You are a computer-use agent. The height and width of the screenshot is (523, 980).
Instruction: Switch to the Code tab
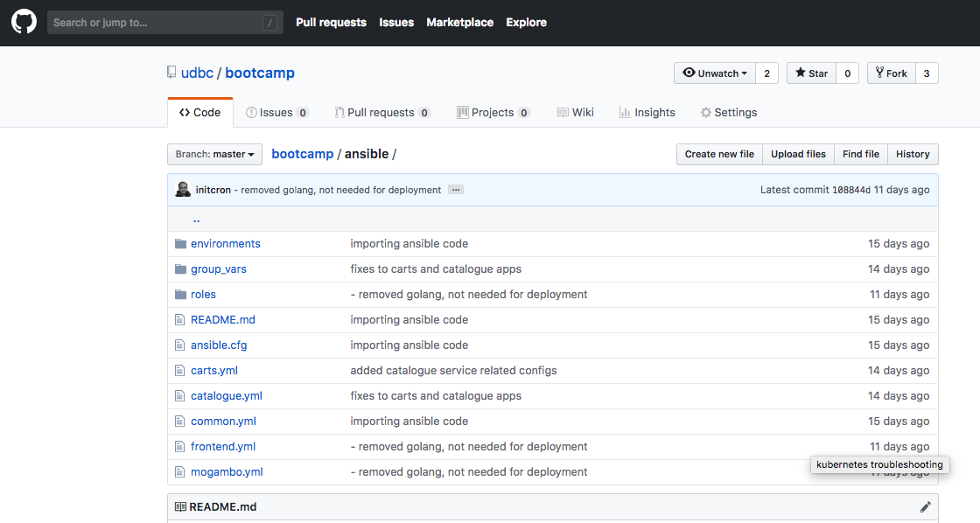[200, 113]
